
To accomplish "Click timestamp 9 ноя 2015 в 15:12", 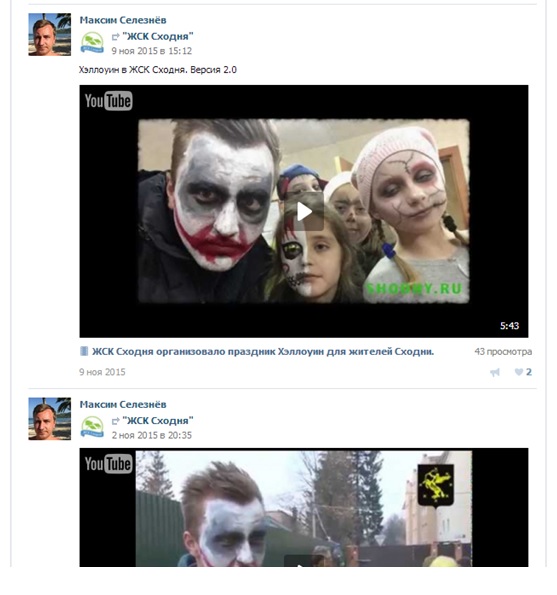I will (152, 51).
